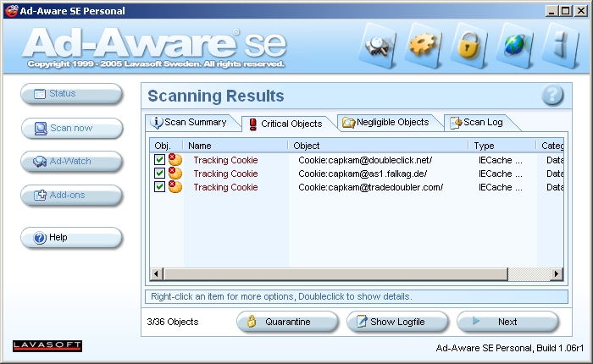Click the 3/36 Objects counter text
The height and width of the screenshot is (364, 593).
tap(173, 322)
